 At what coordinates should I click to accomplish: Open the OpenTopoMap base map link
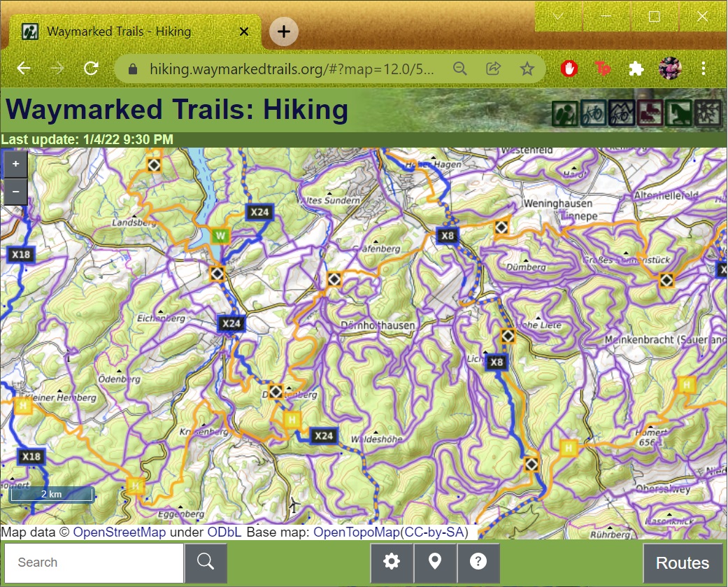pyautogui.click(x=356, y=532)
